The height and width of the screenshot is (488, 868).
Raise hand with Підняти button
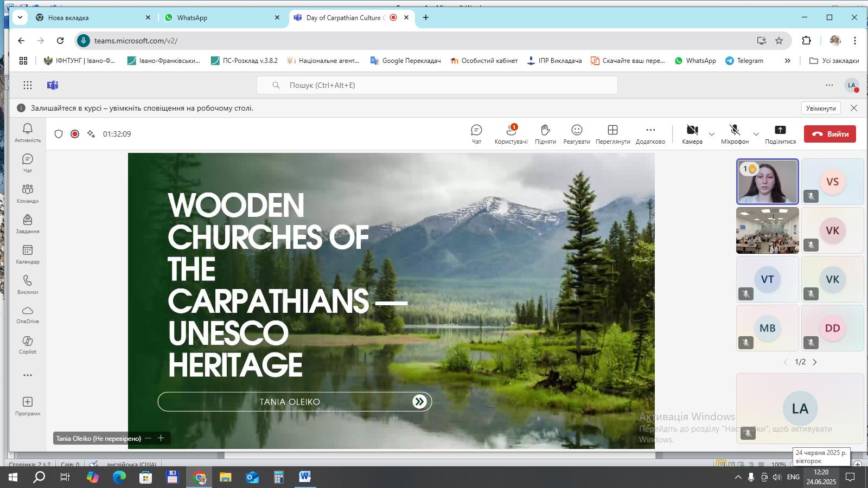point(545,134)
